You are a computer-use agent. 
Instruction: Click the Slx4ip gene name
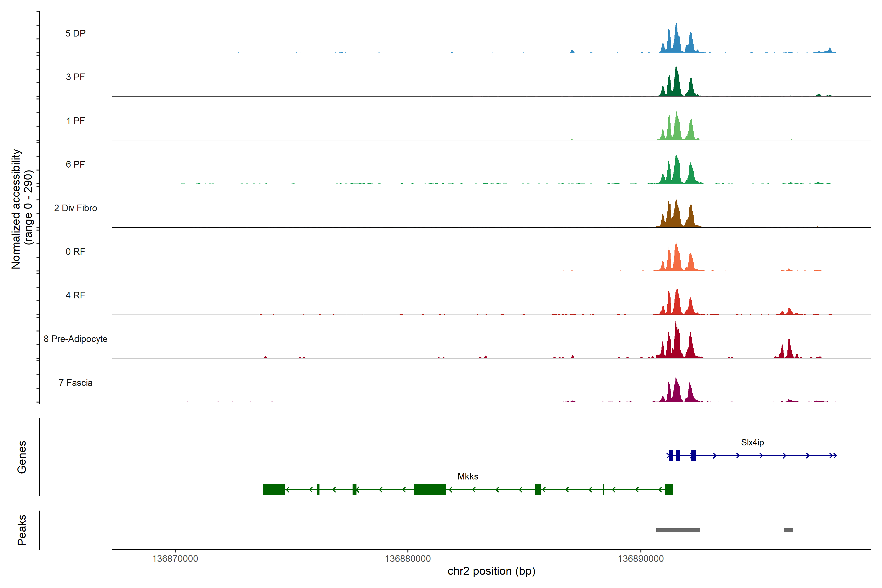[x=752, y=442]
